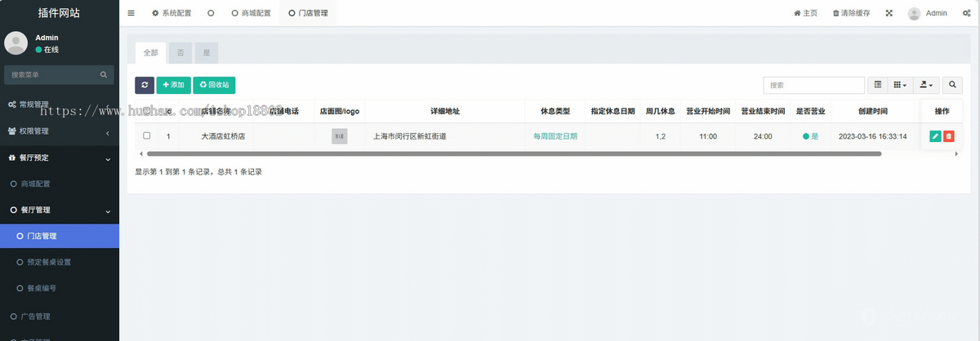Click the fullscreen expand icon in header
The image size is (980, 341).
pyautogui.click(x=889, y=14)
